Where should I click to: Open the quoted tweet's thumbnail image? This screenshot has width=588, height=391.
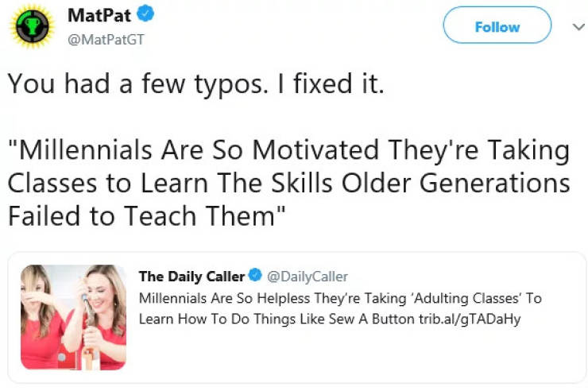(x=72, y=317)
